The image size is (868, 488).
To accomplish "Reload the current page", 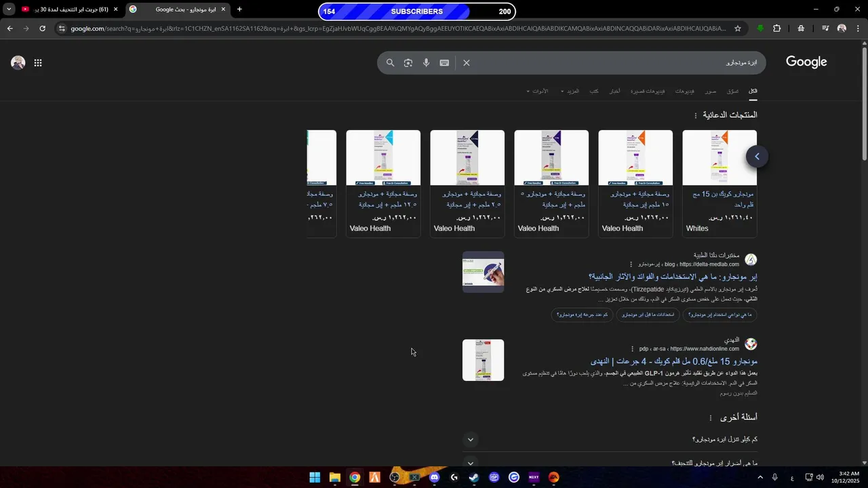I will [42, 28].
